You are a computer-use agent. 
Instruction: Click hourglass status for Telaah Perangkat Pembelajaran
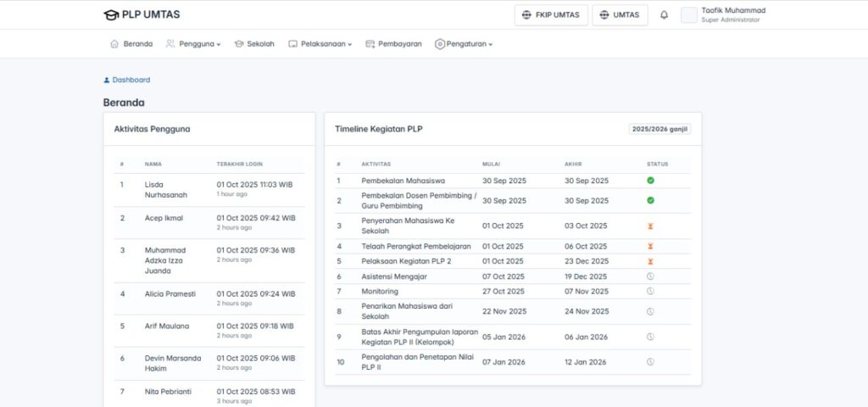coord(650,247)
